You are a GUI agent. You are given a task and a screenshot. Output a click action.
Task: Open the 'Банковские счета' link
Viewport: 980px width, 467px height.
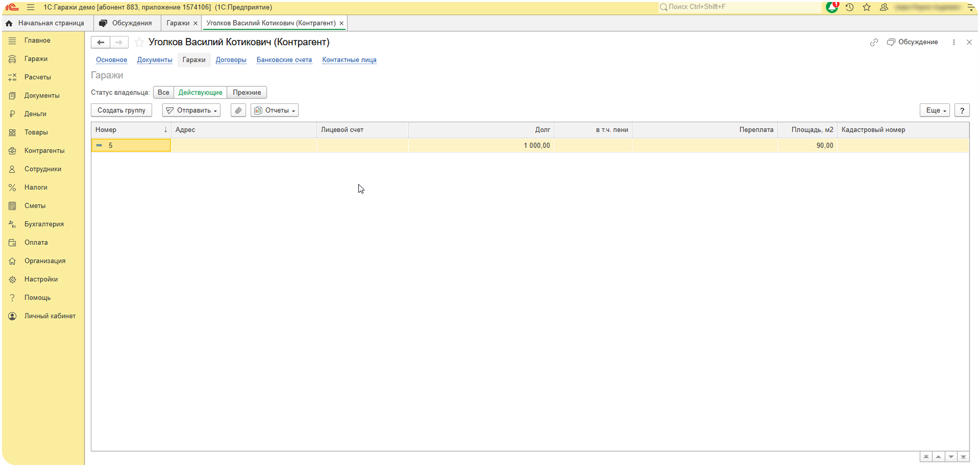pyautogui.click(x=284, y=60)
